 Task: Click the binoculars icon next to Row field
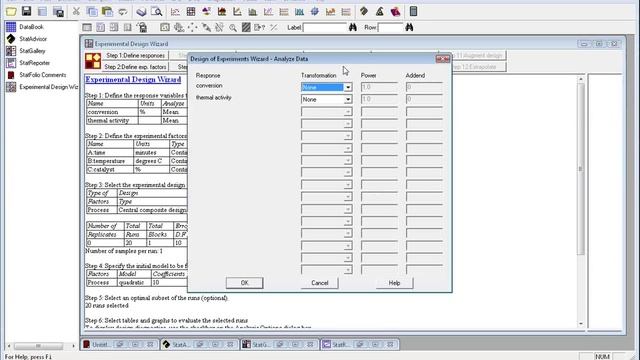(x=409, y=27)
